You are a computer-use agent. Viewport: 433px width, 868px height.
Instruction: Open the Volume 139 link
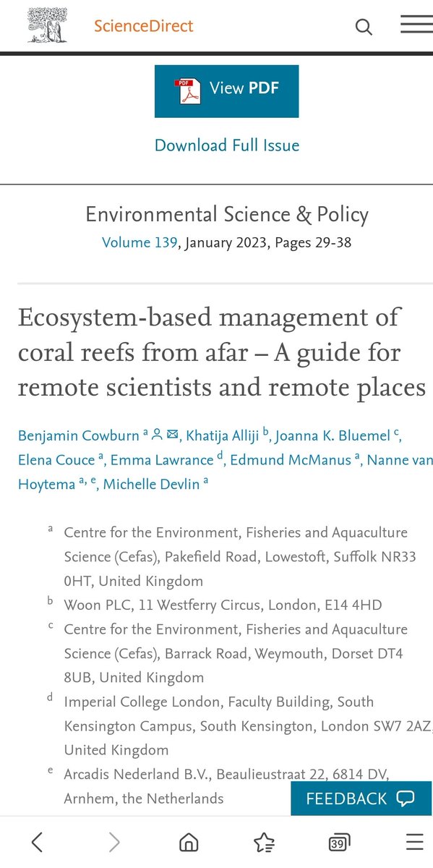140,243
